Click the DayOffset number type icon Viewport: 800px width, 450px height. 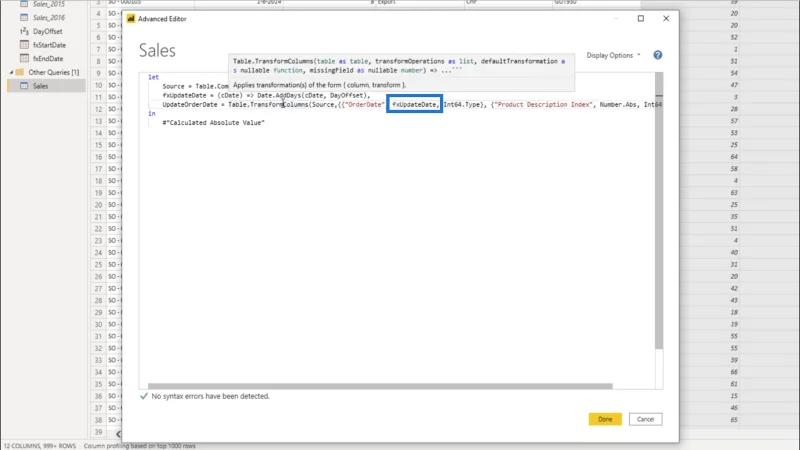(24, 31)
